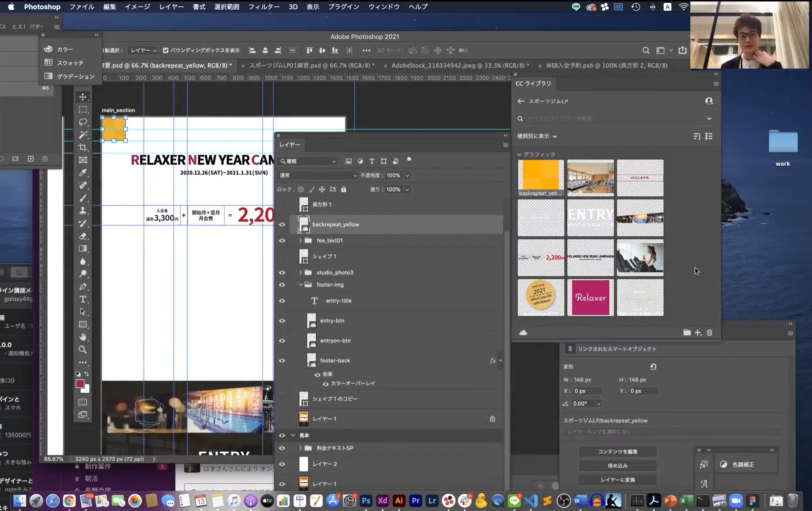The height and width of the screenshot is (511, 812).
Task: Hide the footer-img group
Action: tap(282, 285)
